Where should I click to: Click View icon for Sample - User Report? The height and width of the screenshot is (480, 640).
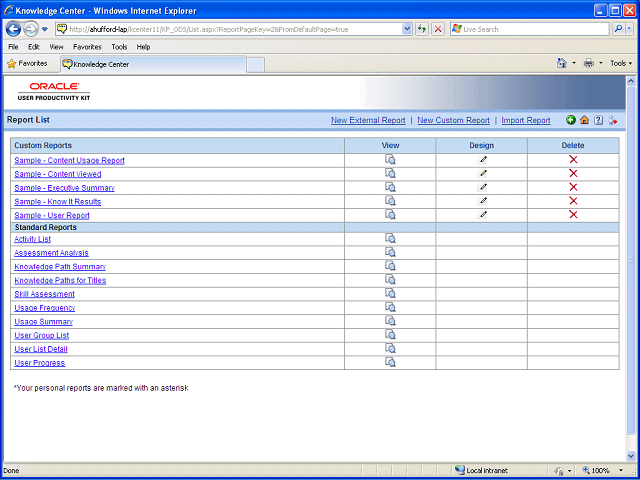(390, 215)
